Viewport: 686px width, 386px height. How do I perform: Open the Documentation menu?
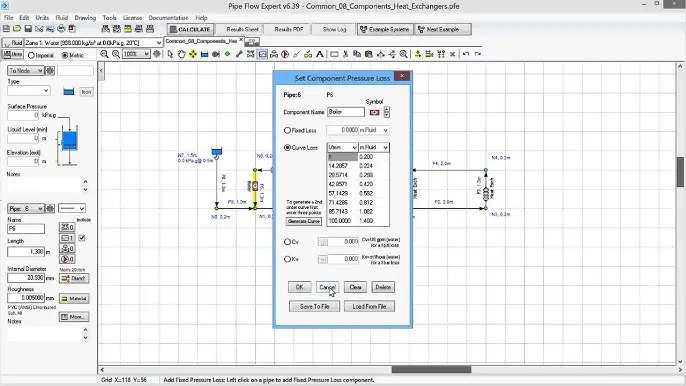click(168, 18)
